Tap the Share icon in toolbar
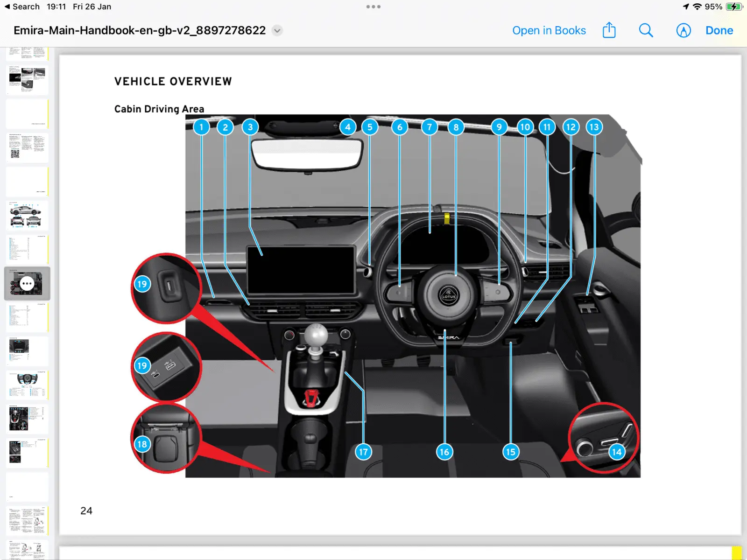This screenshot has height=560, width=747. (x=609, y=30)
